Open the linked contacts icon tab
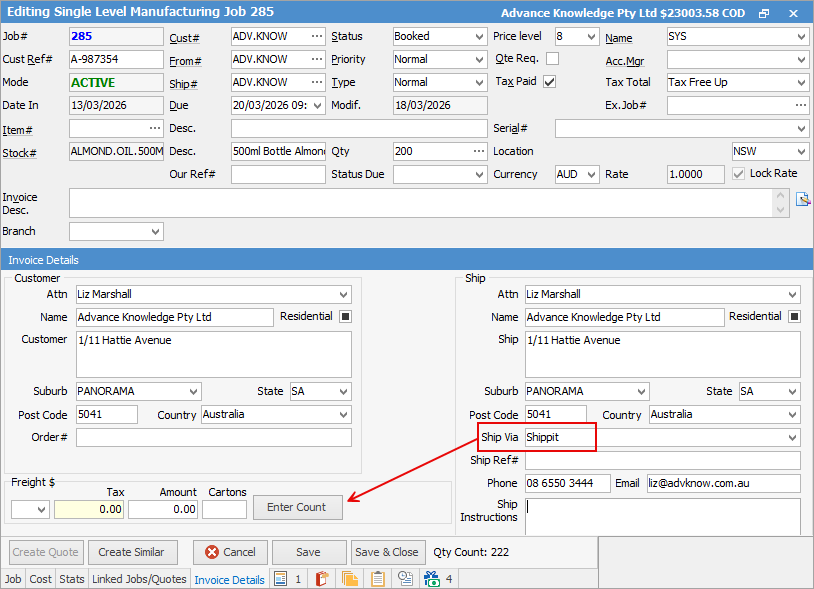This screenshot has width=814, height=589. (405, 578)
